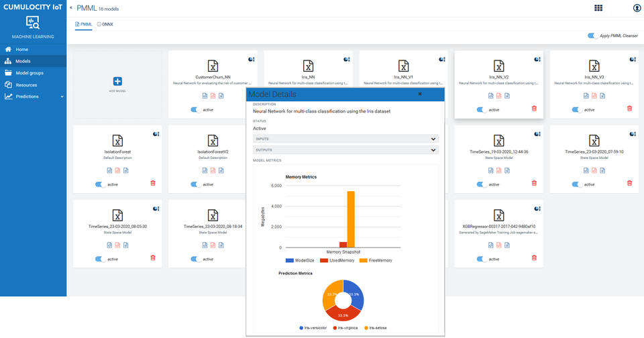Toggle the Apply PMML Cleanser switch

coord(592,36)
